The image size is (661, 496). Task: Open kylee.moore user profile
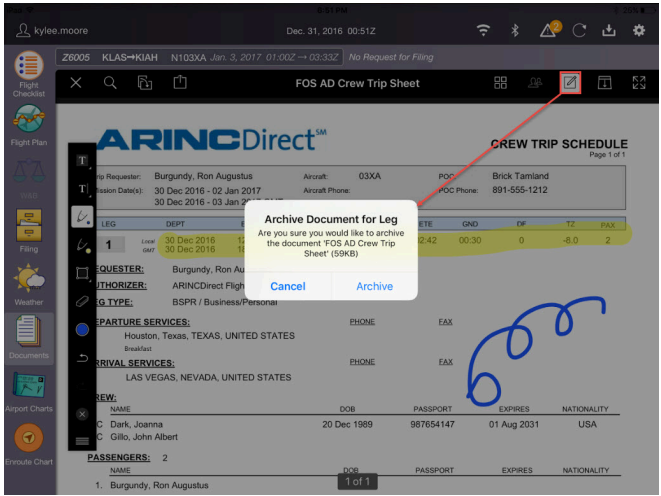coord(52,30)
